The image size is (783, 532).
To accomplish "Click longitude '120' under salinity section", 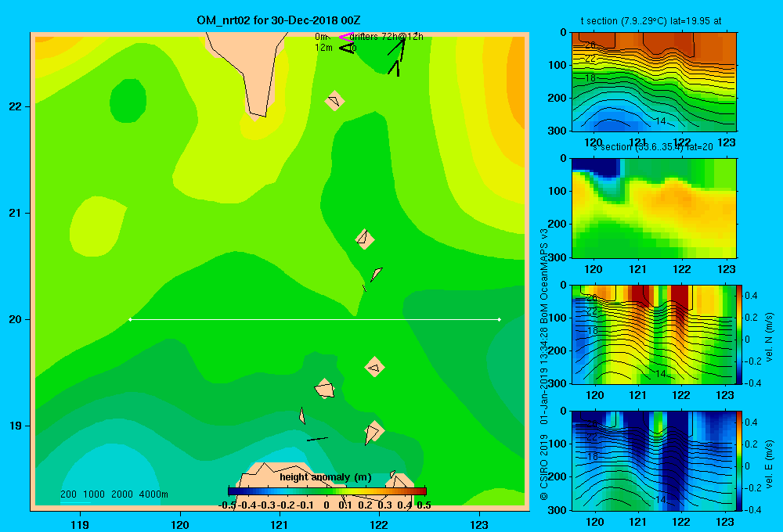I will pyautogui.click(x=594, y=269).
